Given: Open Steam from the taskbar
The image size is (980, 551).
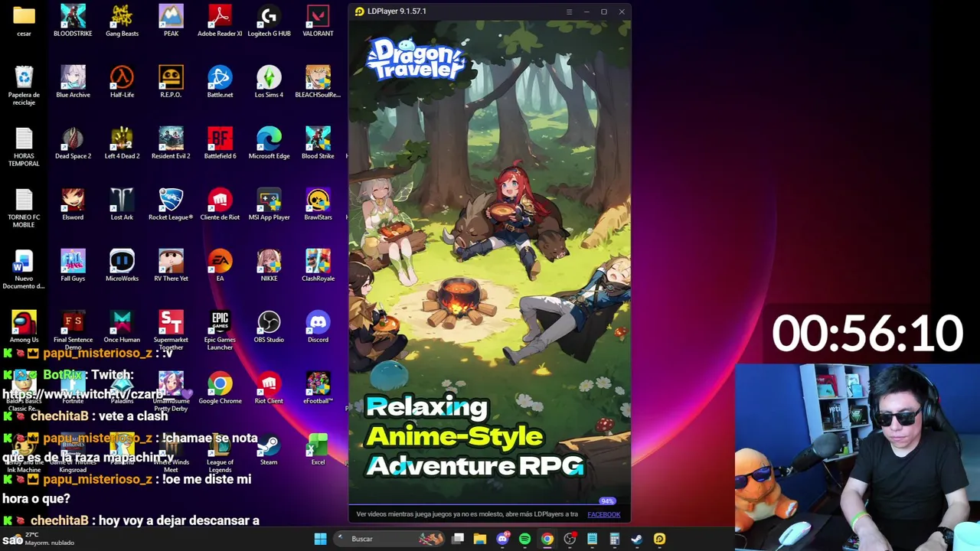Looking at the screenshot, I should [636, 539].
